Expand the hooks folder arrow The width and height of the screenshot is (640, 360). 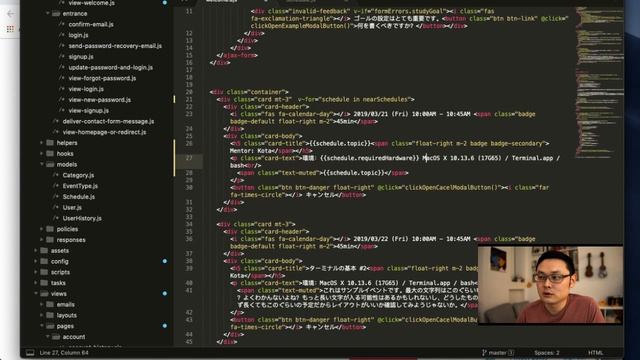(42, 153)
